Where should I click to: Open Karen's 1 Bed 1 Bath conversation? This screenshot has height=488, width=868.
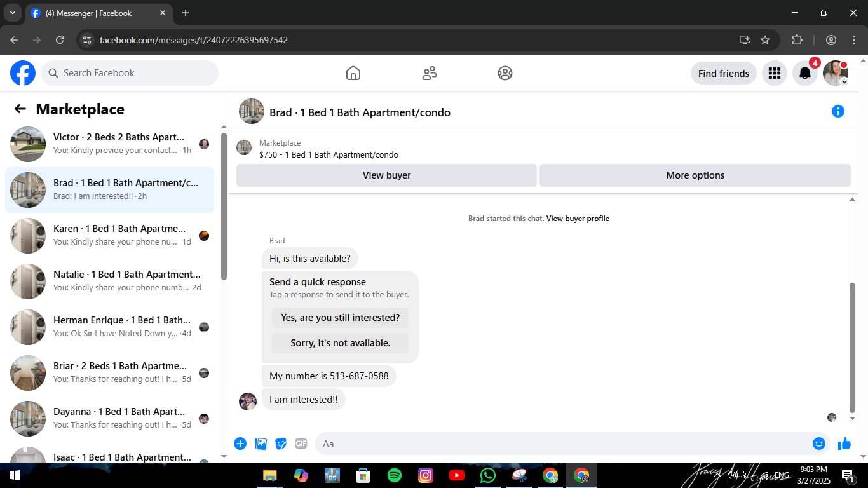tap(109, 236)
